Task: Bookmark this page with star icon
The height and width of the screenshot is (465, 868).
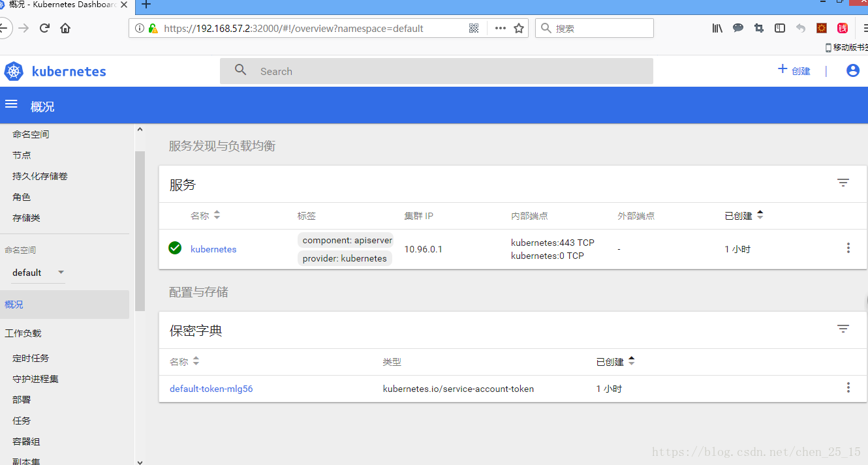Action: pos(519,28)
